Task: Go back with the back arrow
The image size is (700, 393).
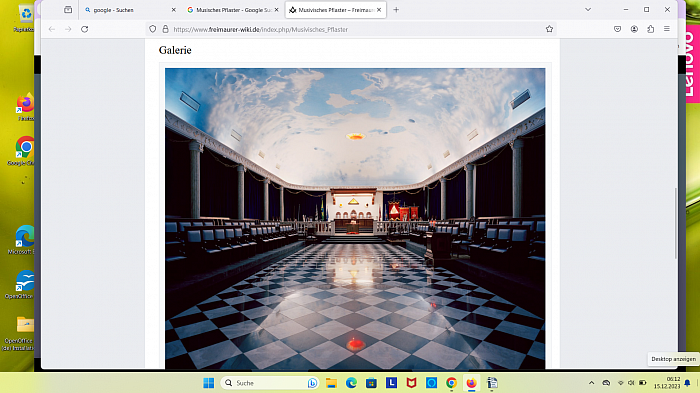Action: click(52, 29)
